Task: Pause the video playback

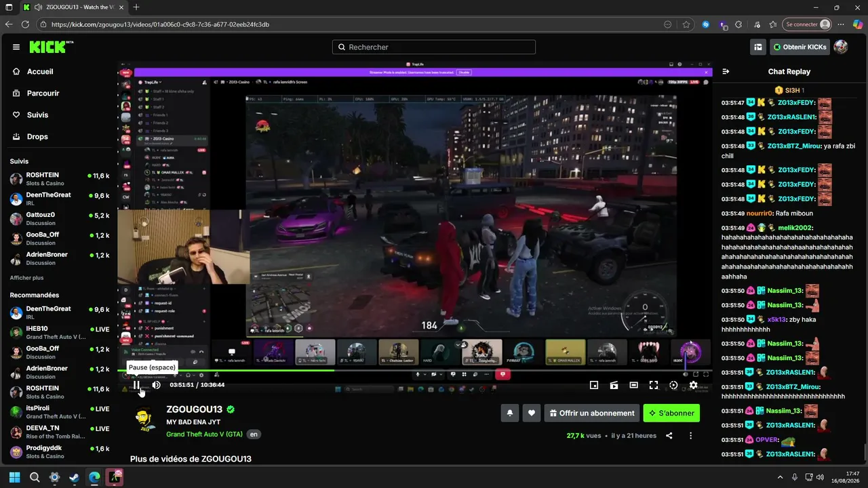Action: (x=136, y=385)
